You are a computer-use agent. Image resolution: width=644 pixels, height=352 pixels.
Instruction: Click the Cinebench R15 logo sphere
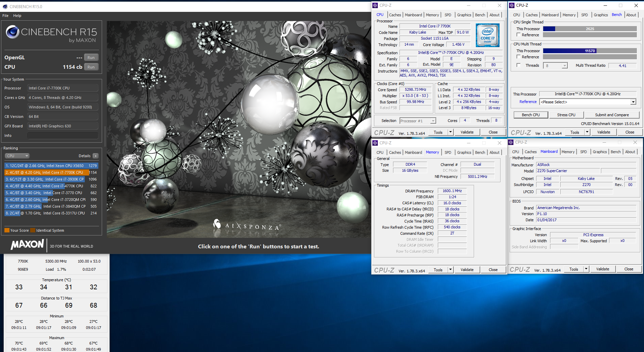(x=13, y=32)
